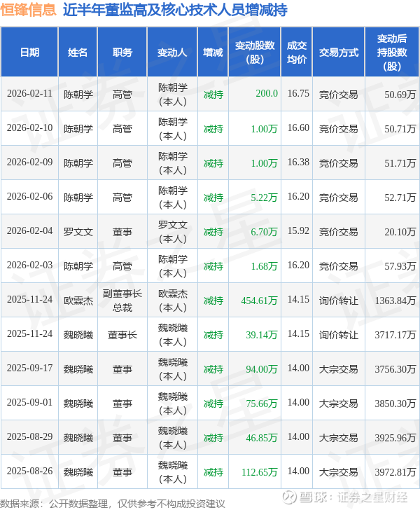The height and width of the screenshot is (510, 420).
Task: Click share change value 39.14万
Action: (x=262, y=335)
